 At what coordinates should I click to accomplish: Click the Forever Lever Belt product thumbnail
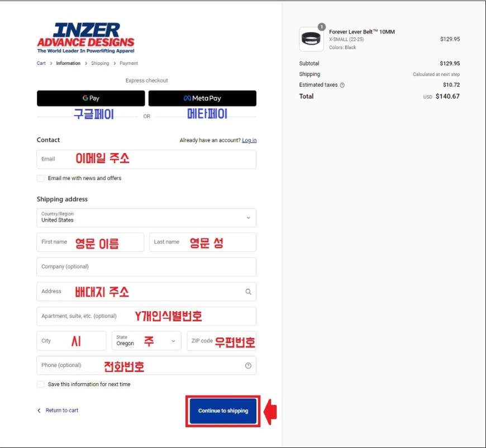click(311, 39)
